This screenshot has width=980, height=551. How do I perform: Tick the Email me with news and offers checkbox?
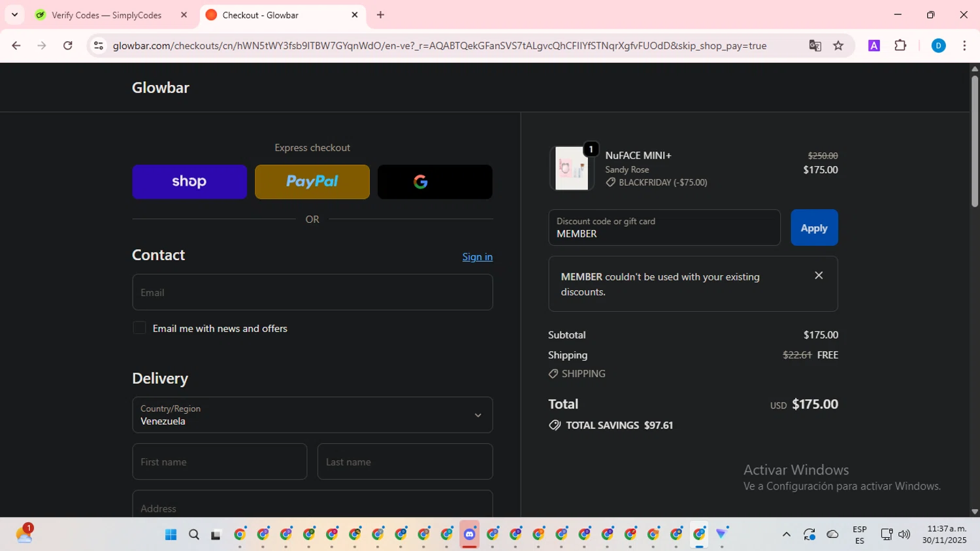139,328
